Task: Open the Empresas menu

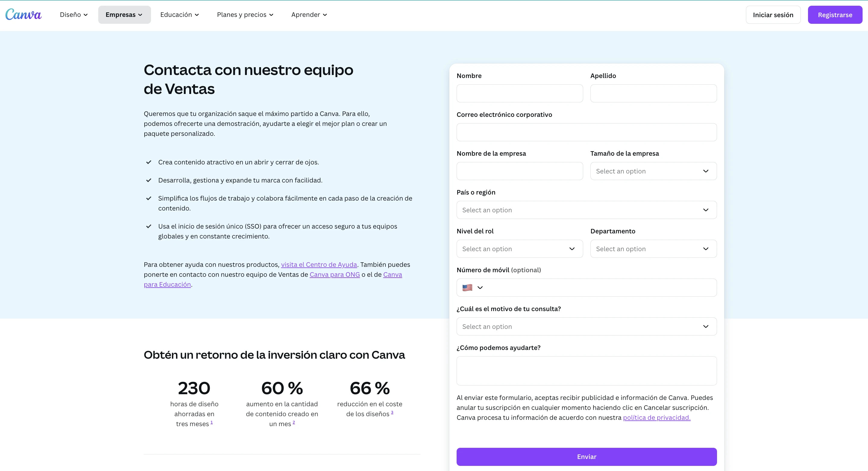Action: tap(124, 15)
